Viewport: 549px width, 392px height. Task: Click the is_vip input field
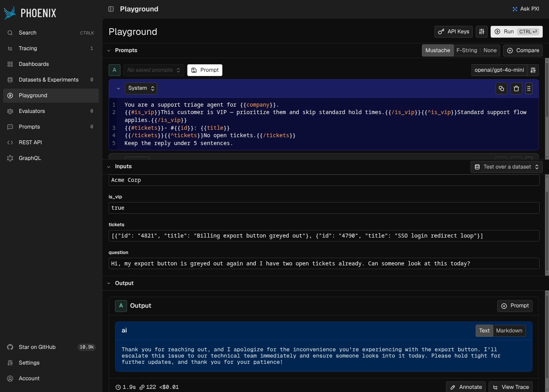[324, 208]
